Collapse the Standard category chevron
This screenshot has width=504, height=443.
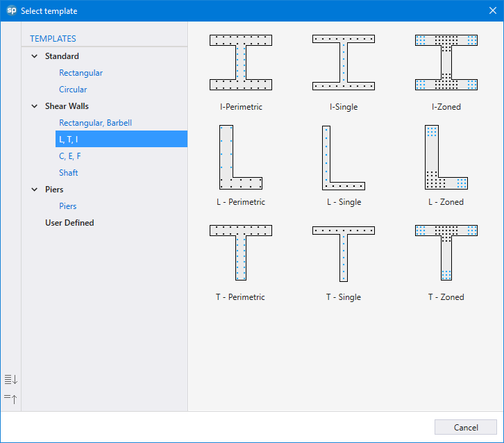point(35,56)
